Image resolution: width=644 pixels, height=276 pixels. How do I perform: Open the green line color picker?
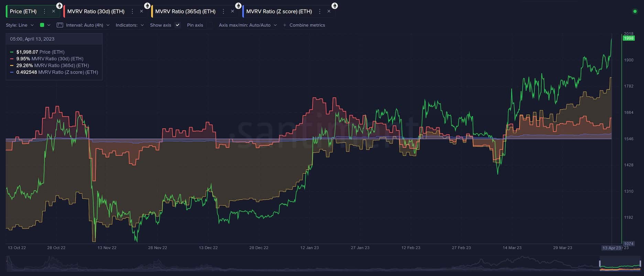pyautogui.click(x=42, y=25)
